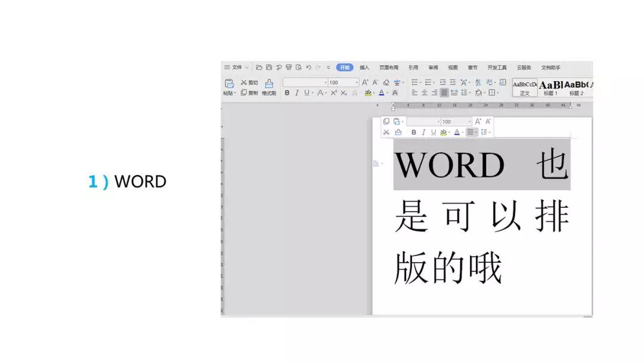Apply superscript from the ribbon

333,93
